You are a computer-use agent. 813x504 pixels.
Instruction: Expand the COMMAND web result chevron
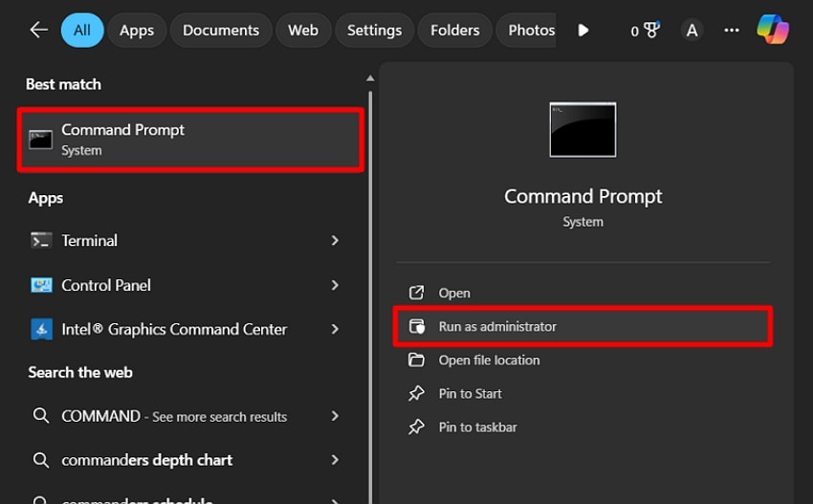[335, 416]
